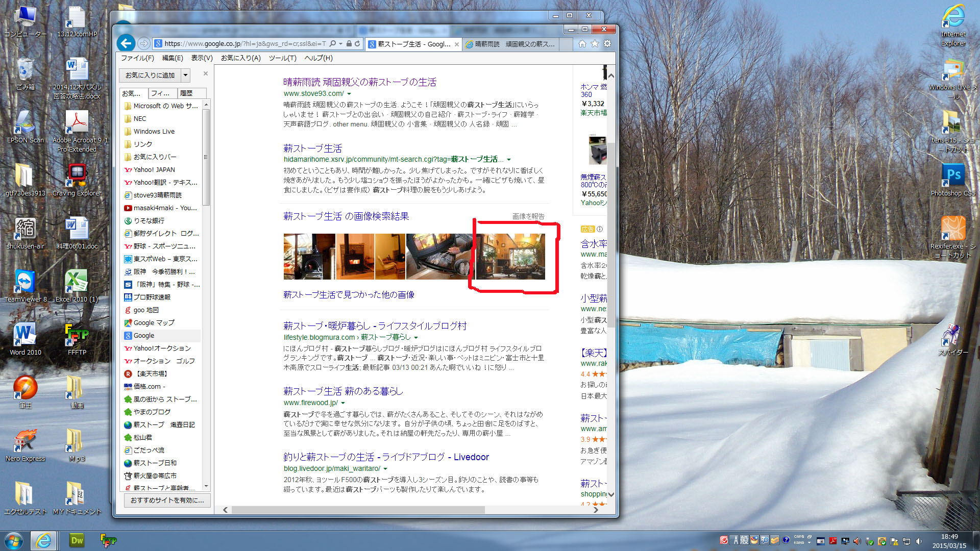Expand the add-to-favorites dropdown arrow
Image resolution: width=980 pixels, height=551 pixels.
tap(185, 75)
